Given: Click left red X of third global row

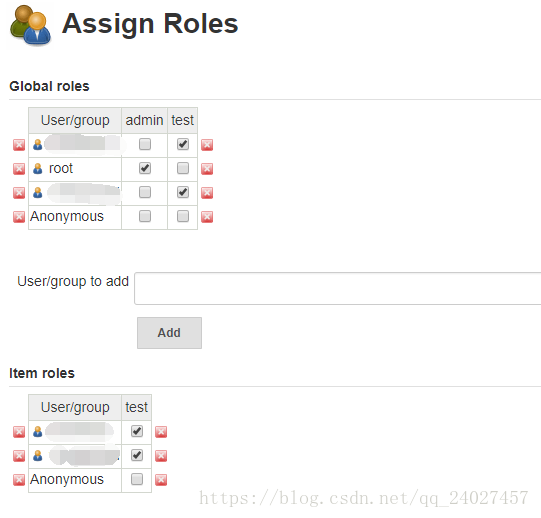Looking at the screenshot, I should pyautogui.click(x=19, y=193).
